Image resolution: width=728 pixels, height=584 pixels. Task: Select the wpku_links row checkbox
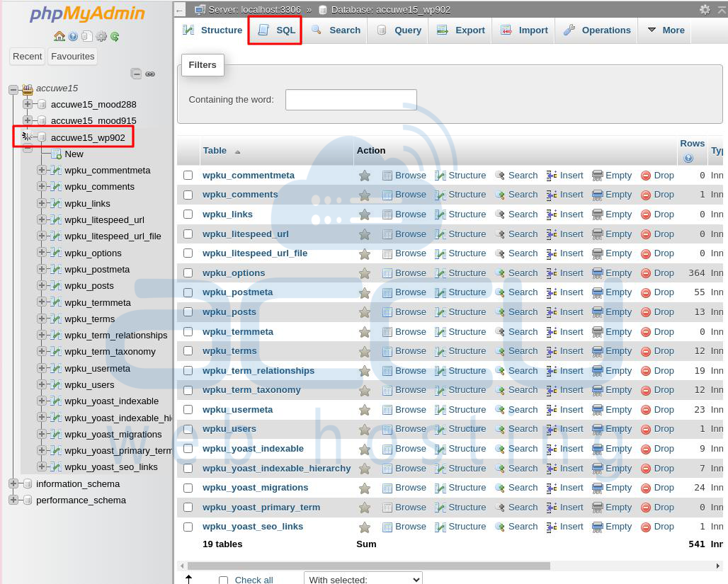(x=188, y=214)
